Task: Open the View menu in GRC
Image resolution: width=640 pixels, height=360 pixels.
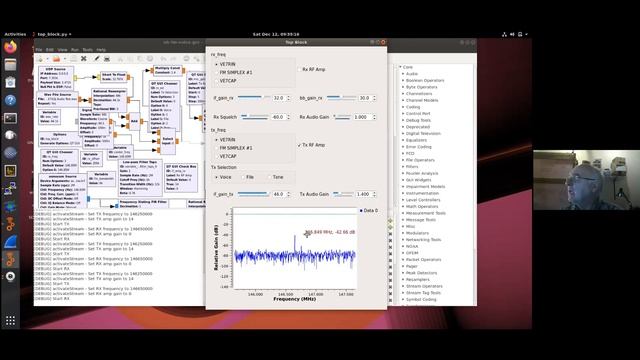Action: tap(62, 50)
